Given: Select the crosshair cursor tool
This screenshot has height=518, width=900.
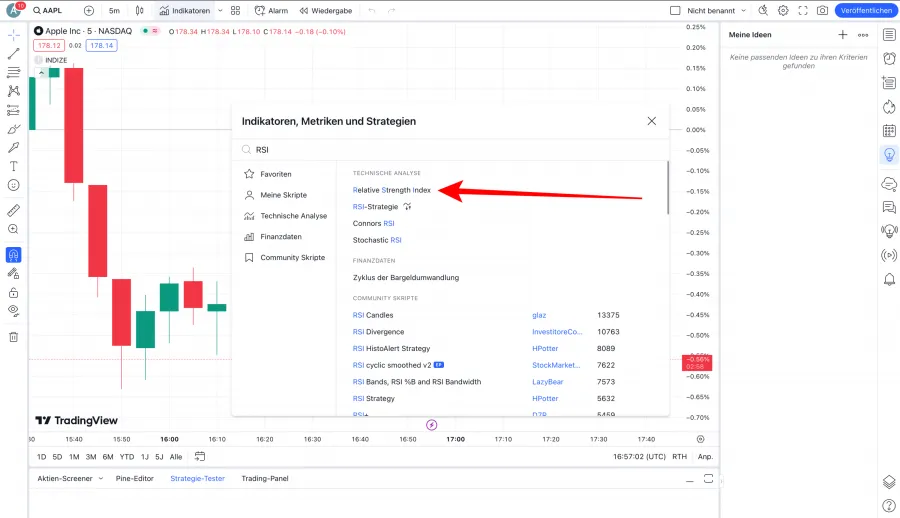Looking at the screenshot, I should [x=14, y=35].
